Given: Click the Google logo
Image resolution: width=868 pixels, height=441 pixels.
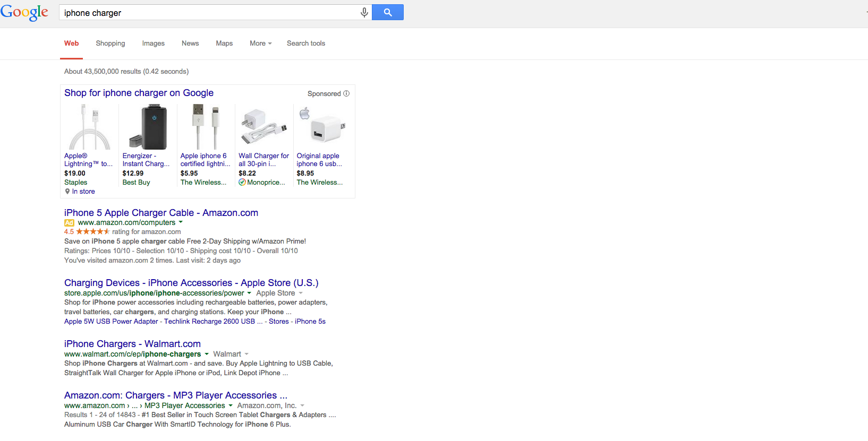Looking at the screenshot, I should (x=24, y=12).
